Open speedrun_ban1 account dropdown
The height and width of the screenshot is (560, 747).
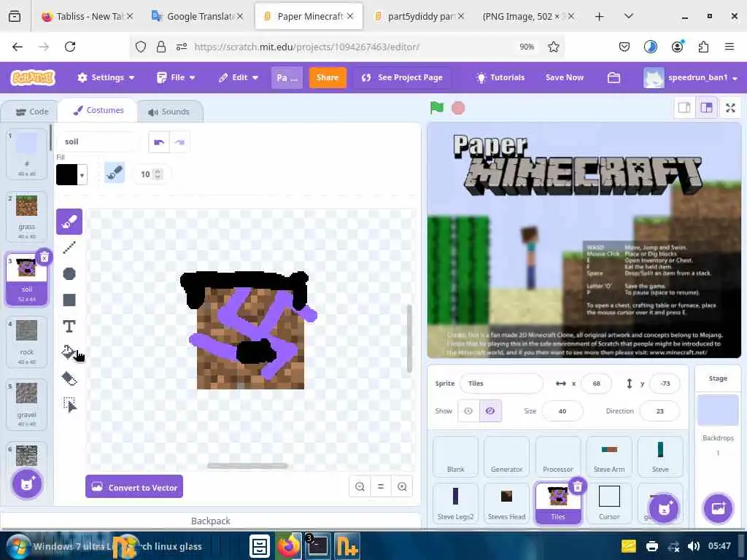pyautogui.click(x=690, y=77)
